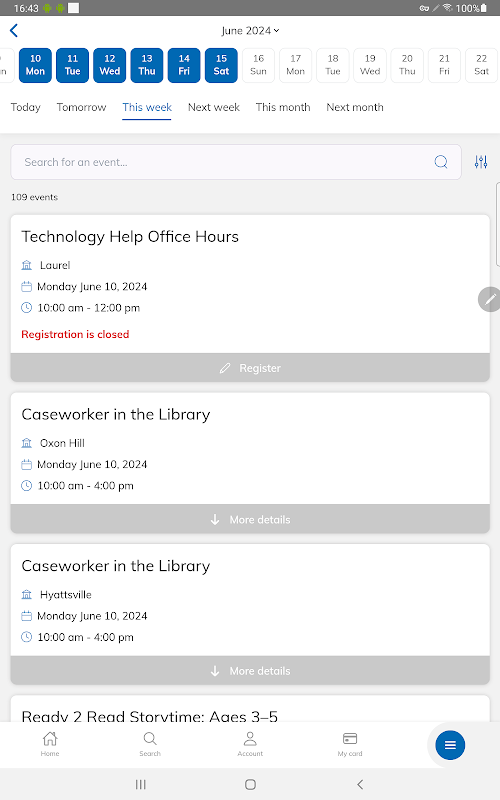Tap clock icon on Oxon Hill card
Screen dimensions: 500x800
pyautogui.click(x=27, y=485)
